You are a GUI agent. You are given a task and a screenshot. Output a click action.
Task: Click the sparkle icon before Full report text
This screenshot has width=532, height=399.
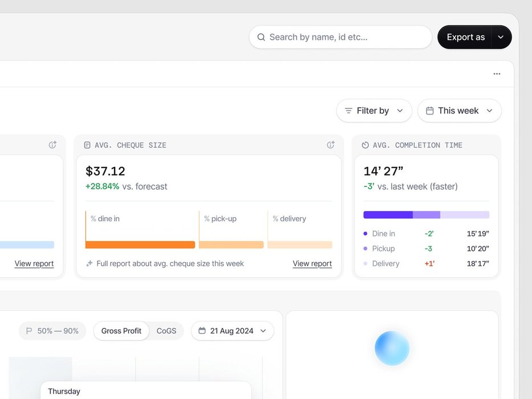tap(89, 263)
